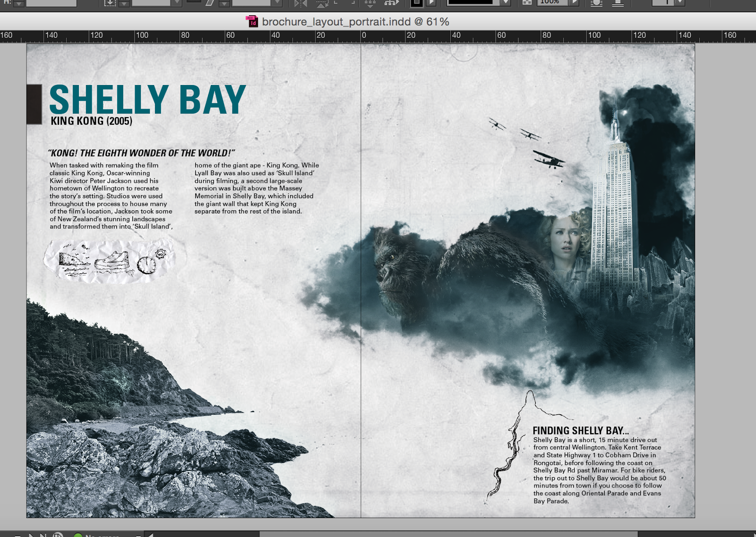Image resolution: width=756 pixels, height=537 pixels.
Task: Click the Flip Horizontal icon in control bar
Action: 301,3
